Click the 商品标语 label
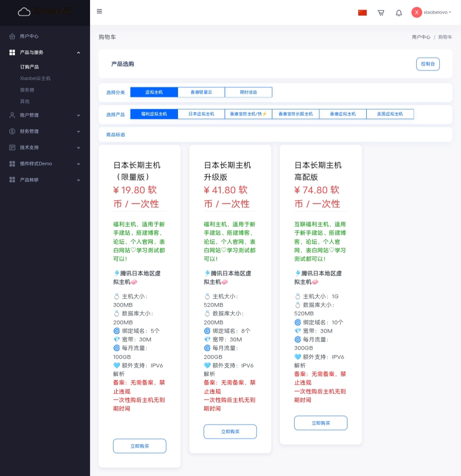The image size is (461, 476). point(116,135)
